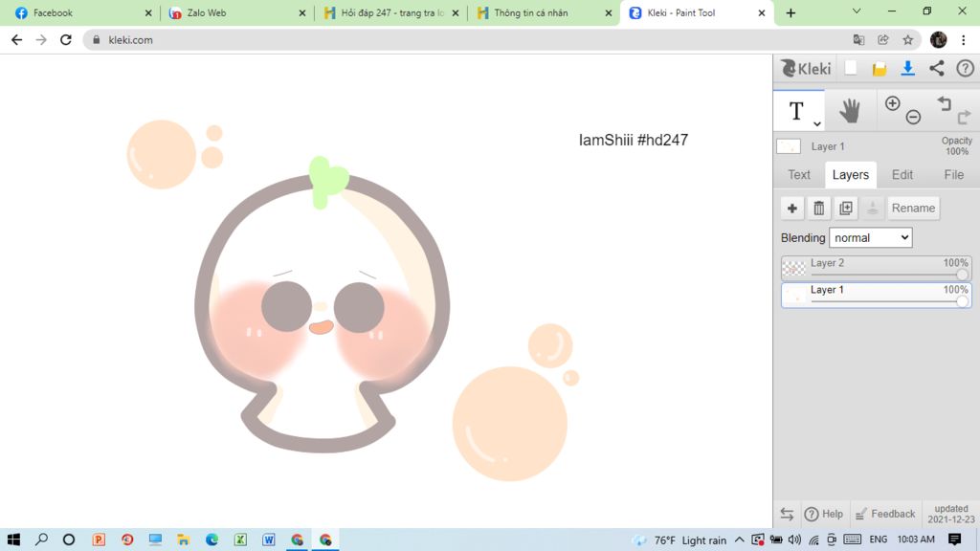This screenshot has height=551, width=980.
Task: Redo the last undone action
Action: click(x=964, y=116)
